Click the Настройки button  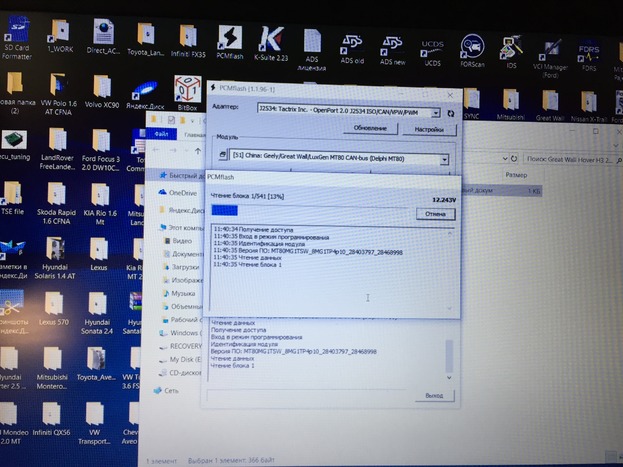429,128
